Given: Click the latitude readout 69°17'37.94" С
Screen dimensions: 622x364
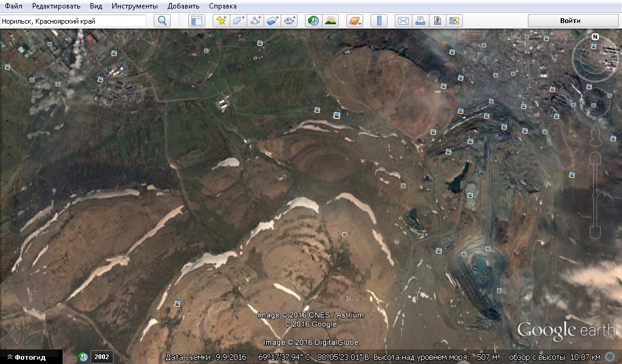Looking at the screenshot, I should 284,357.
